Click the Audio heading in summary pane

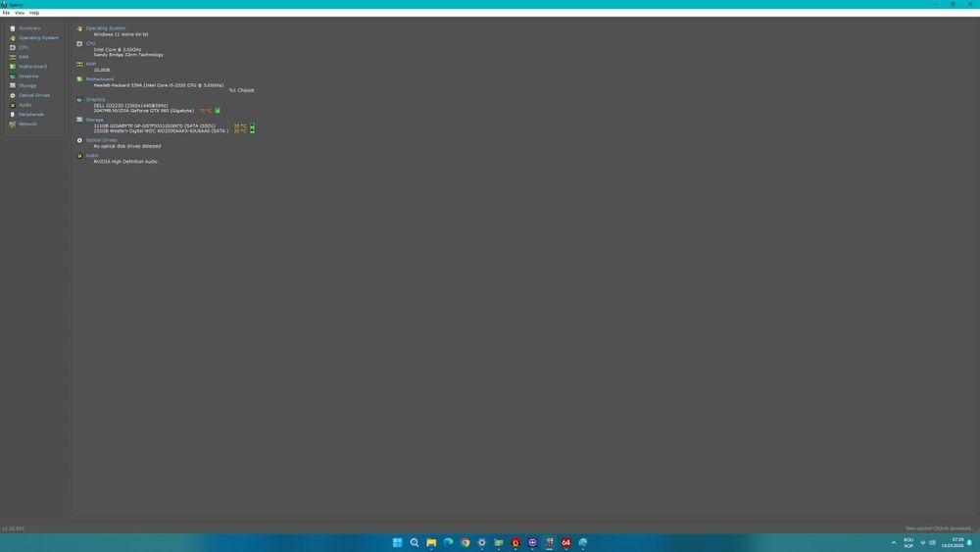[x=92, y=155]
